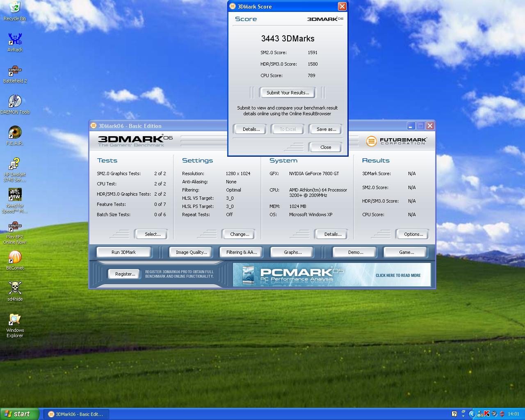Open the MSN Messenger tray icon
This screenshot has height=420, width=525.
coord(479,414)
